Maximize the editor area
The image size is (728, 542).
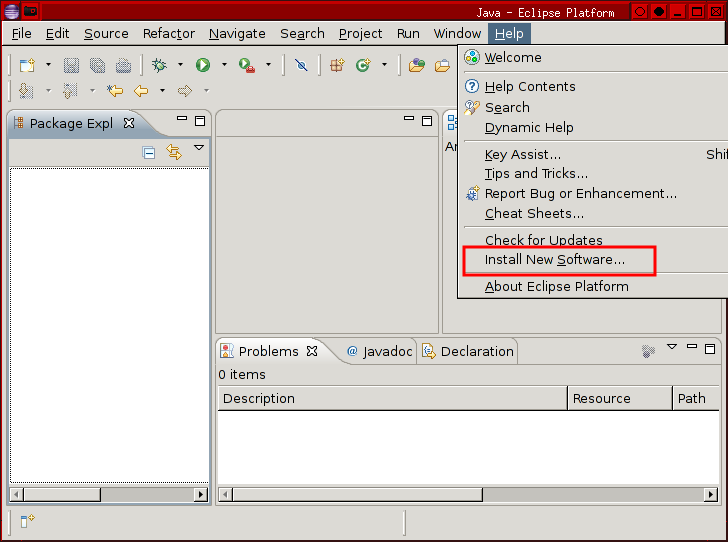[x=427, y=121]
